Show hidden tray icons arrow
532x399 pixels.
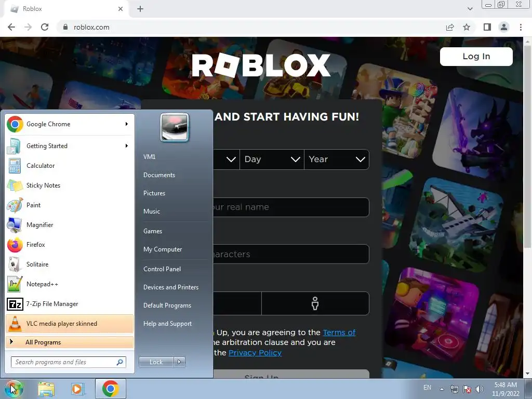442,390
